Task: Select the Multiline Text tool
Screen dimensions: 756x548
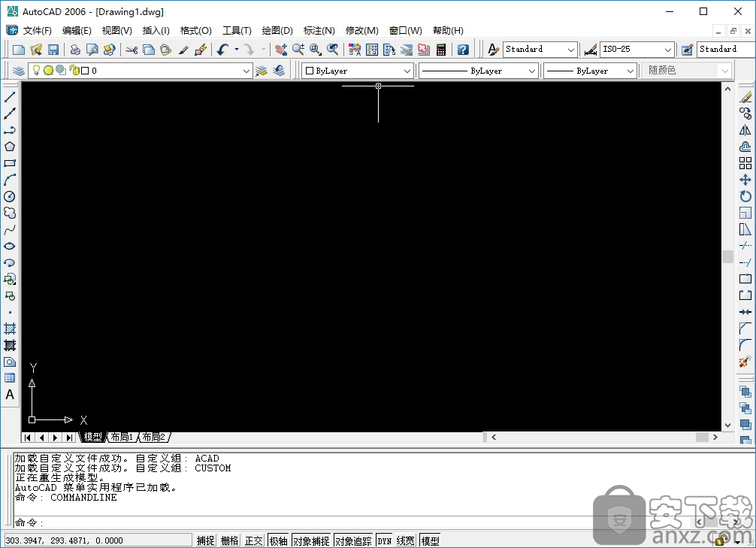Action: (10, 395)
